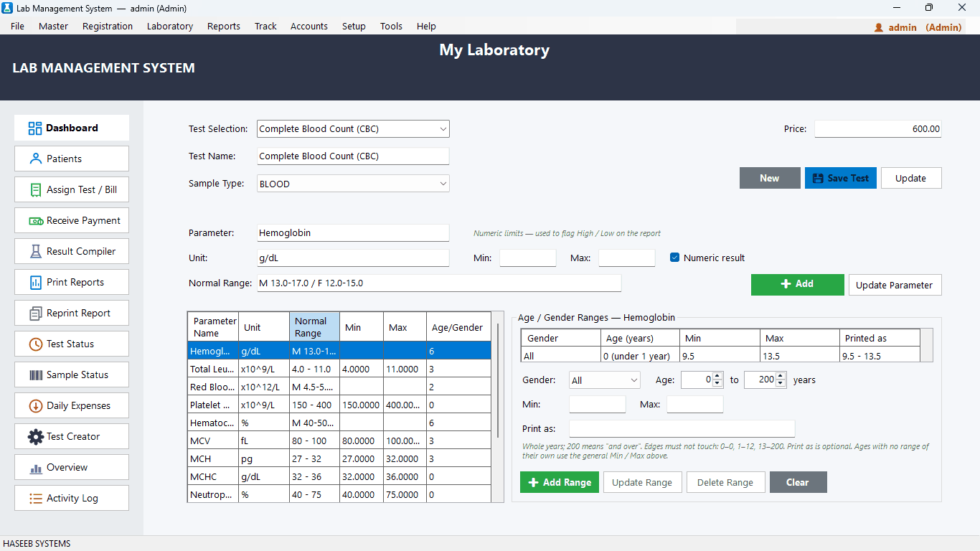Click the green Add parameter button
The width and height of the screenshot is (980, 551).
[x=798, y=284]
